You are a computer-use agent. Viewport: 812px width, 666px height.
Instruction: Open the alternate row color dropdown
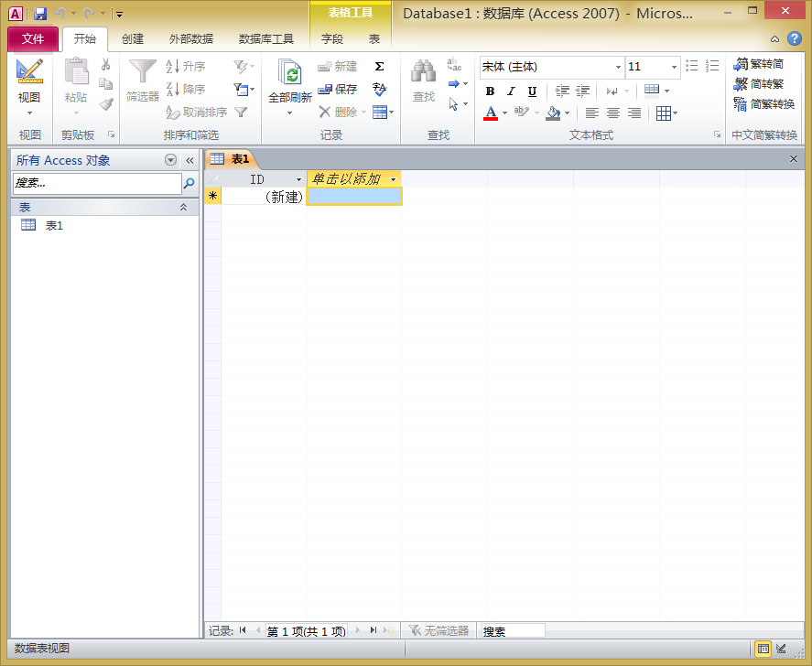point(656,91)
